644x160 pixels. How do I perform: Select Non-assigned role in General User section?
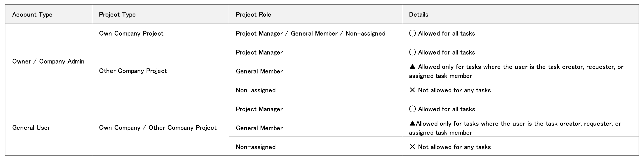point(255,147)
